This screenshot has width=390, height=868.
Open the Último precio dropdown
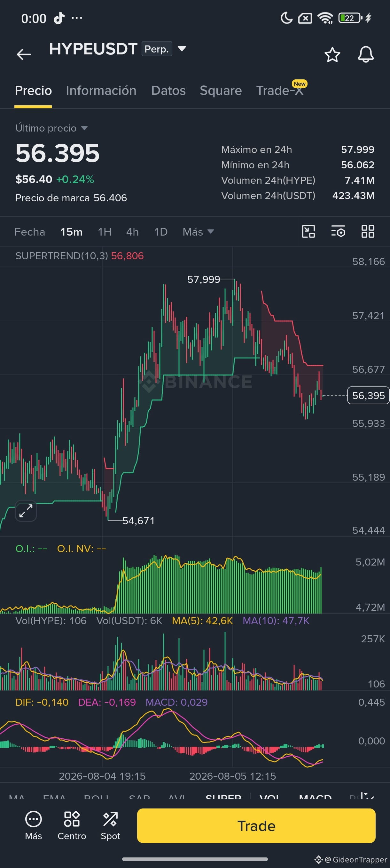(x=51, y=128)
